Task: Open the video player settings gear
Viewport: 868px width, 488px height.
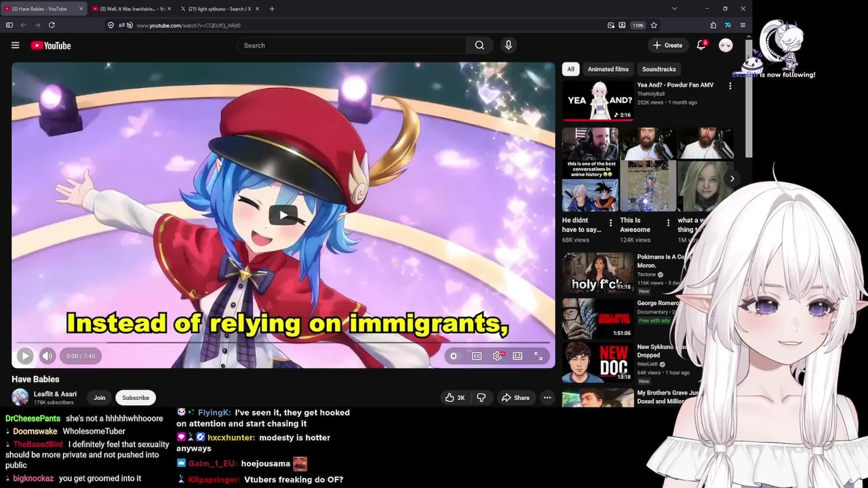Action: (498, 356)
